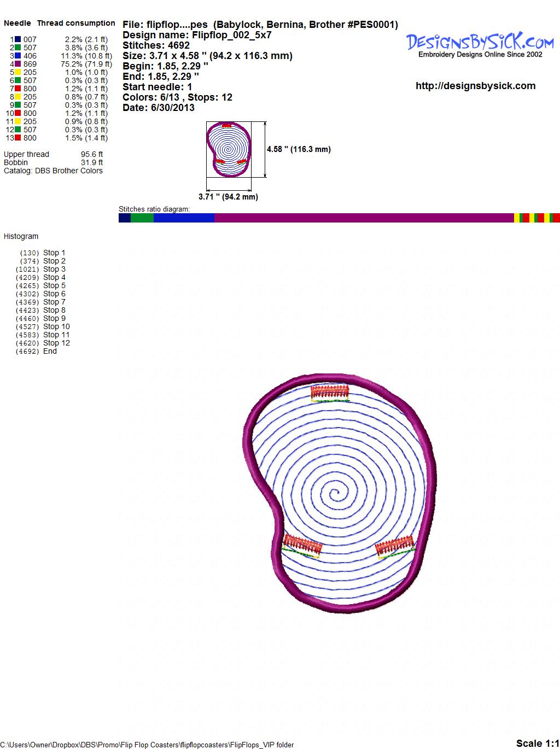Select Stop 1 in the histogram list
560x749 pixels.
coord(54,253)
